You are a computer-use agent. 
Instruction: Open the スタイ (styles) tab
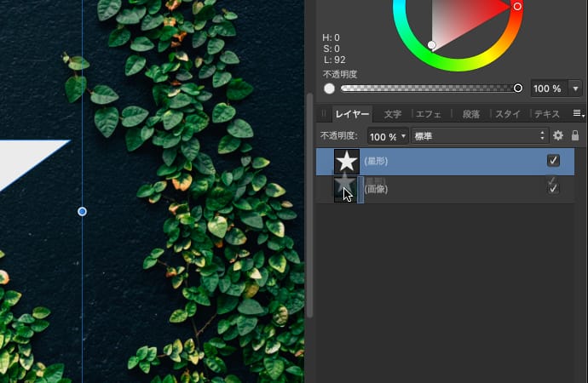click(508, 114)
